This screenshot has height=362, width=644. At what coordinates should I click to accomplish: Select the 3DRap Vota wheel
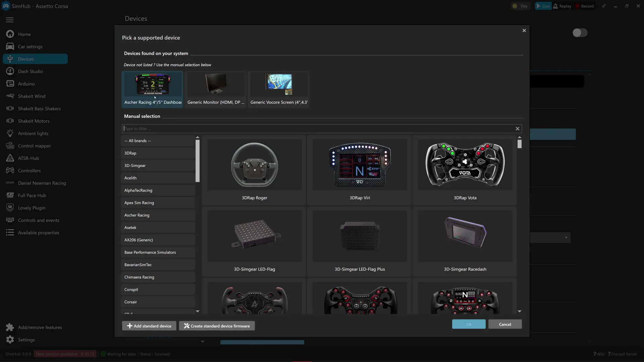coord(465,170)
